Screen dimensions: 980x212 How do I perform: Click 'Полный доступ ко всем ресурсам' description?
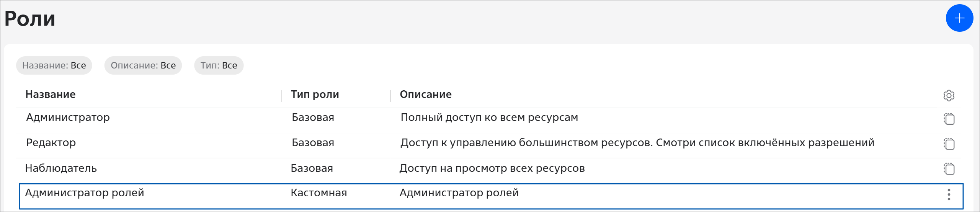489,117
